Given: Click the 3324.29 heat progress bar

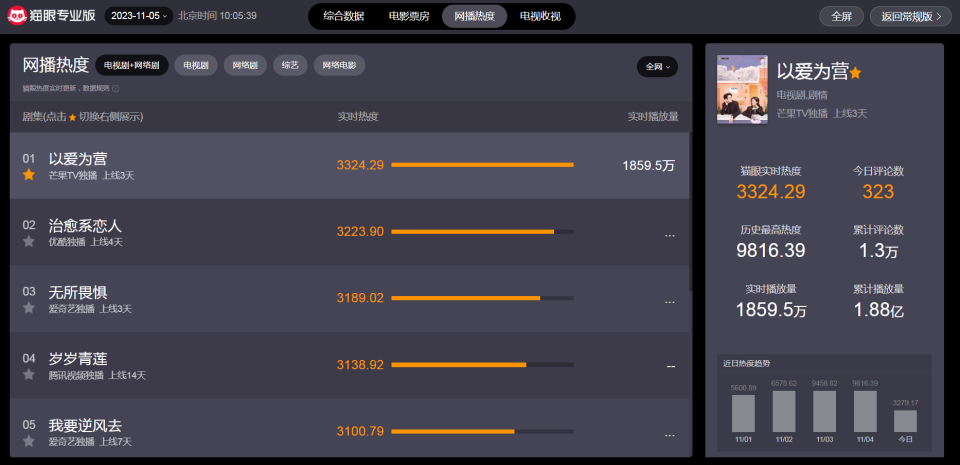Looking at the screenshot, I should [x=482, y=165].
